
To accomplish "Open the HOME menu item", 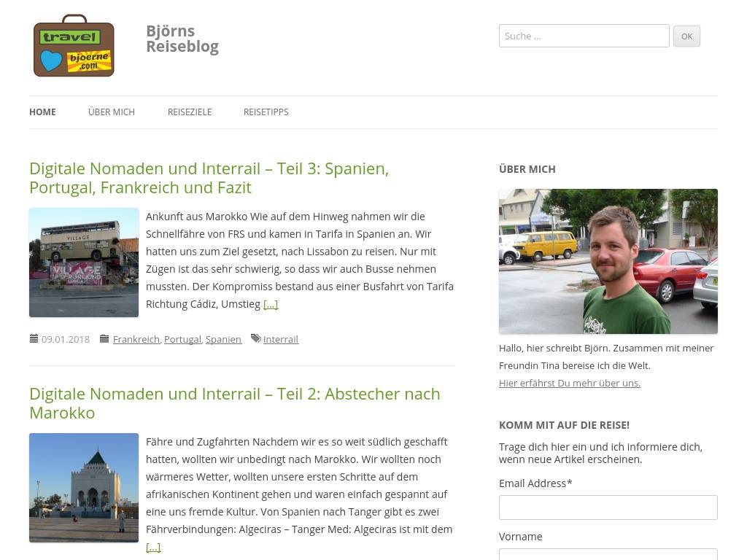I will (42, 112).
